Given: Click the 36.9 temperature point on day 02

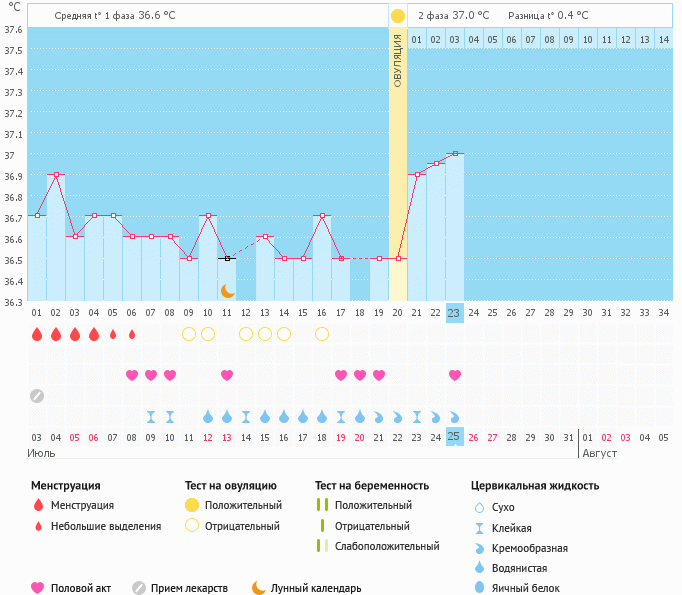Looking at the screenshot, I should pyautogui.click(x=56, y=174).
